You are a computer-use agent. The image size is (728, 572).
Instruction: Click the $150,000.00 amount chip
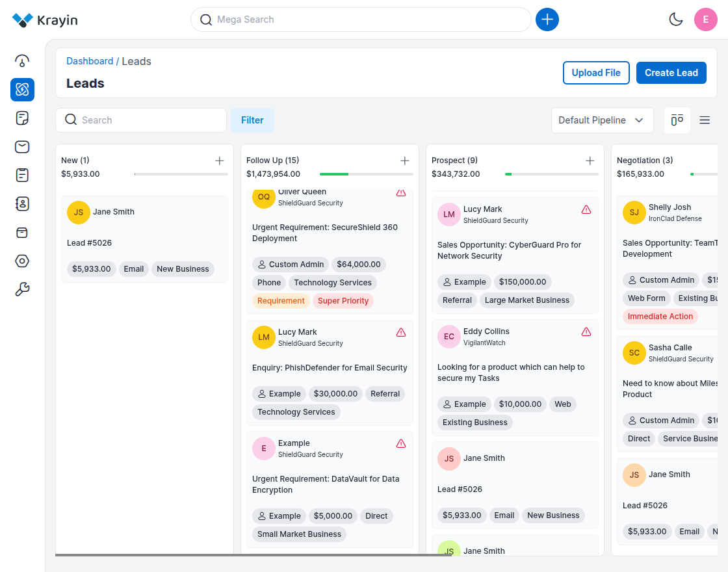[x=523, y=282]
